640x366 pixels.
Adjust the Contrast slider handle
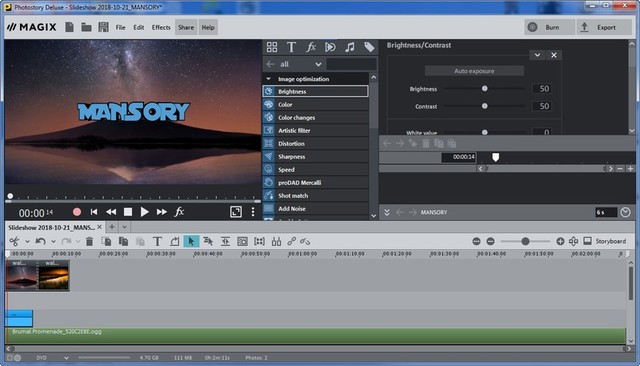coord(484,106)
